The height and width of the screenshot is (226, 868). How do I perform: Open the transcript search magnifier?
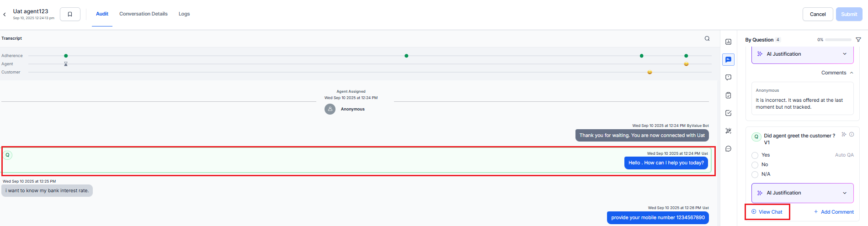click(707, 39)
